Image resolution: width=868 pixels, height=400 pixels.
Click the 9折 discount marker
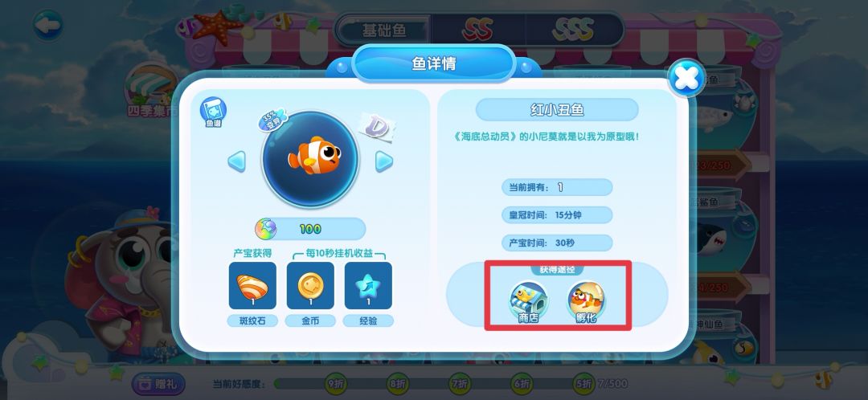point(336,383)
